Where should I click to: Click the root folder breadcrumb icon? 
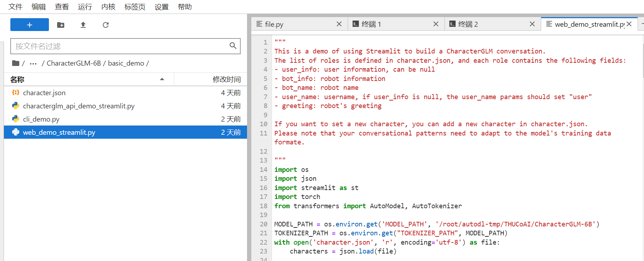tap(16, 63)
